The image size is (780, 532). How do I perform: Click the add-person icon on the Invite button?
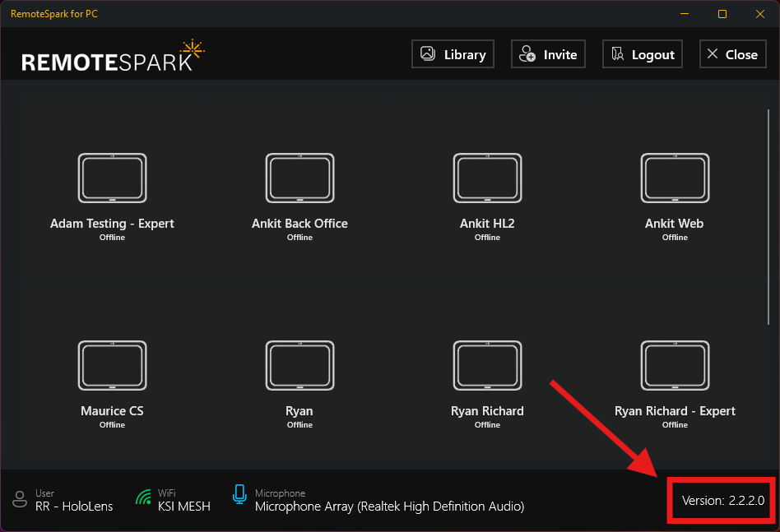click(x=527, y=53)
